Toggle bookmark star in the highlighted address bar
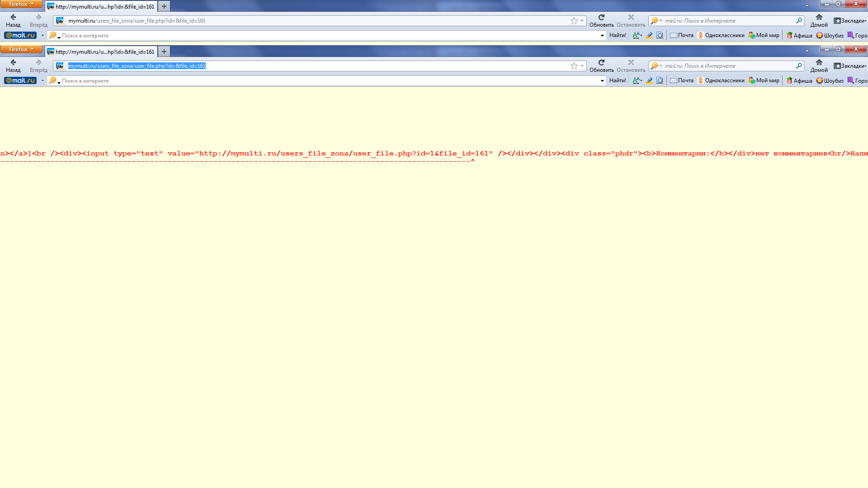 pyautogui.click(x=574, y=66)
